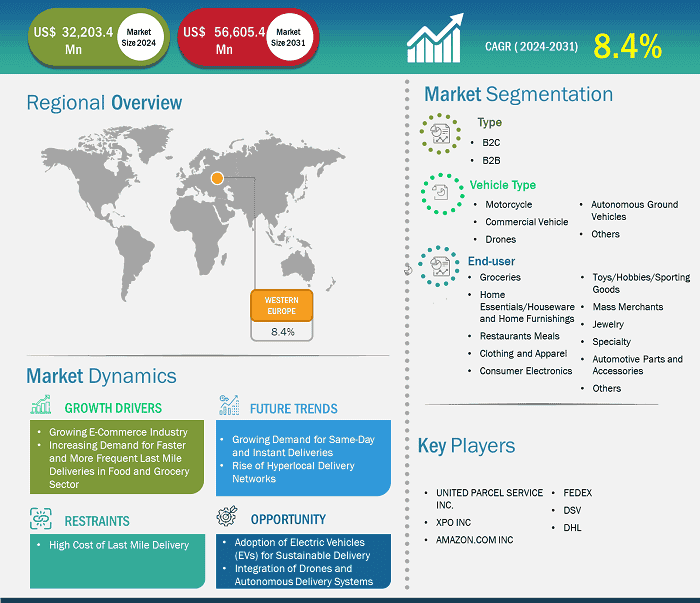This screenshot has width=700, height=603.
Task: Click the Opportunity gear target icon
Action: click(227, 516)
